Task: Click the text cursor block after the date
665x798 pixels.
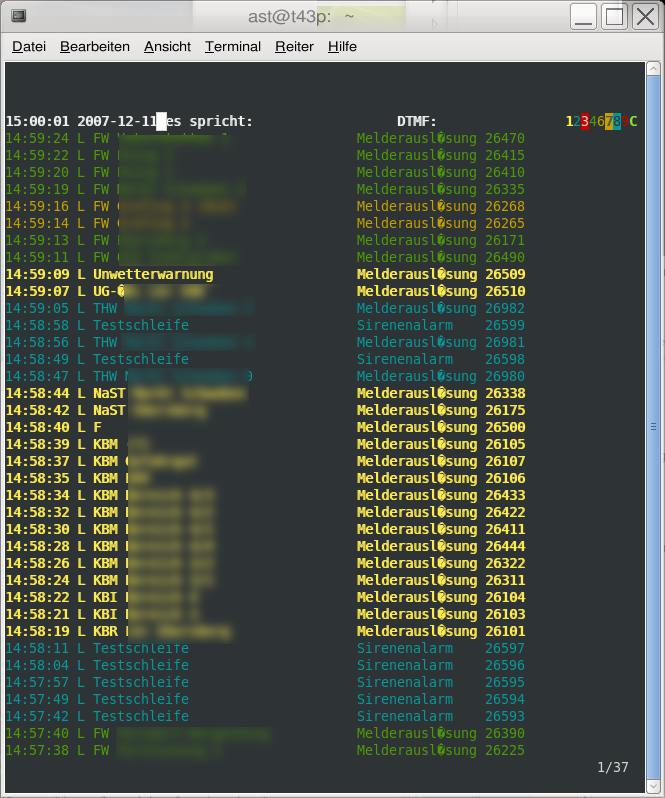Action: (x=161, y=121)
